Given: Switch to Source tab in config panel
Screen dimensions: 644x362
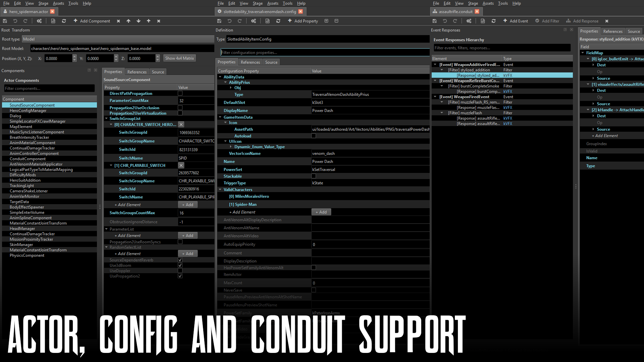Looking at the screenshot, I should click(271, 62).
